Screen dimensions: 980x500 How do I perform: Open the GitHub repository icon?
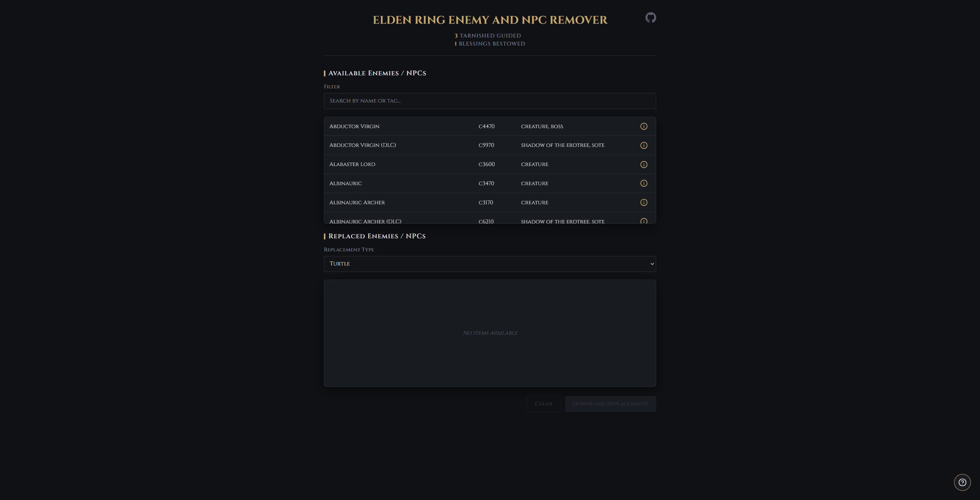(650, 18)
